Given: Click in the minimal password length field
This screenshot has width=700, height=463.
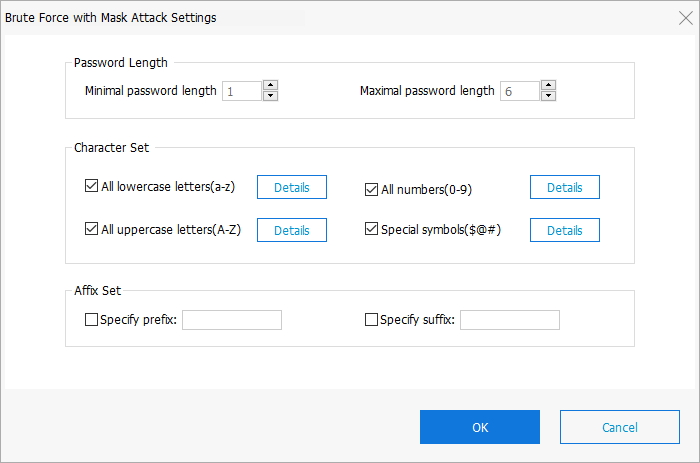Looking at the screenshot, I should [x=242, y=91].
